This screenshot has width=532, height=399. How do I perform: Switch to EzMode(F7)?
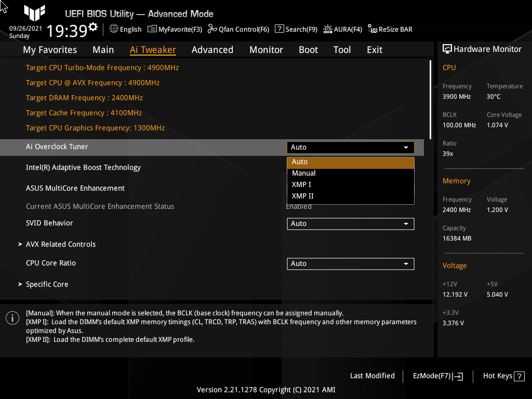tap(437, 376)
